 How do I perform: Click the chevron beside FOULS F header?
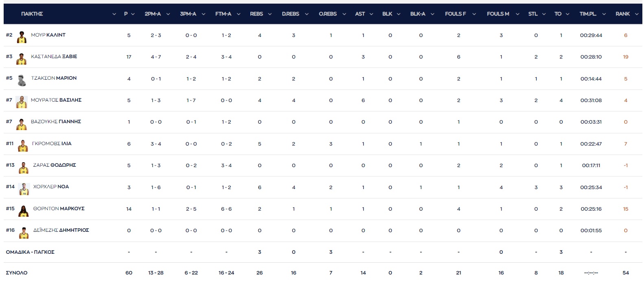(474, 14)
